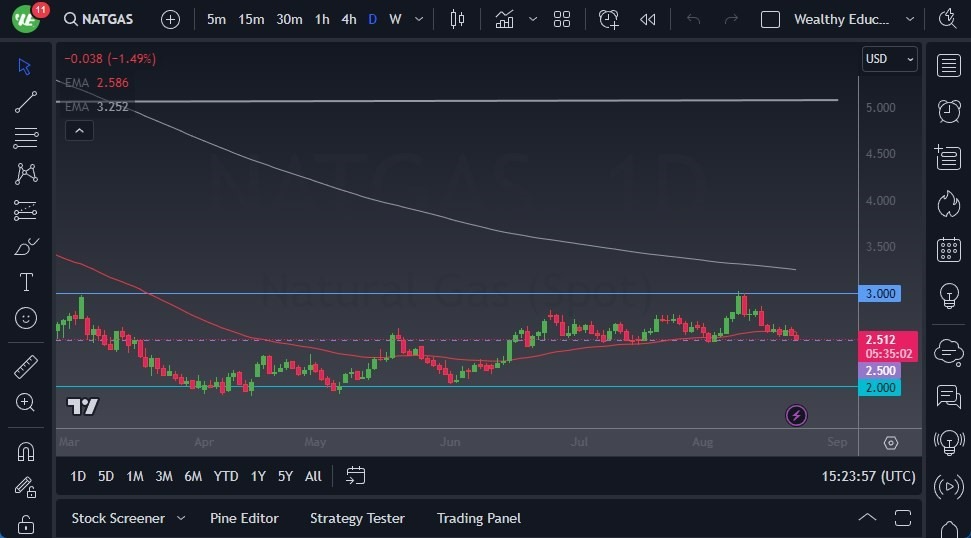Toggle the Magnet mode

[x=26, y=451]
